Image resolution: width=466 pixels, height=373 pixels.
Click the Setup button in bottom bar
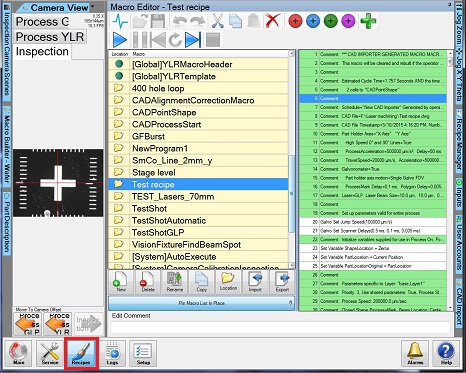click(143, 353)
